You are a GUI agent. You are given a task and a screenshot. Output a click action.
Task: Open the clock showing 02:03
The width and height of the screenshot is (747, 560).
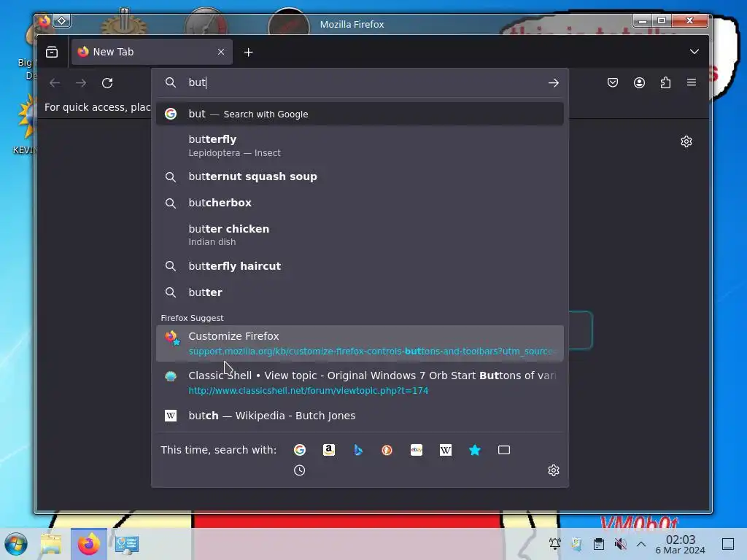[x=681, y=544]
